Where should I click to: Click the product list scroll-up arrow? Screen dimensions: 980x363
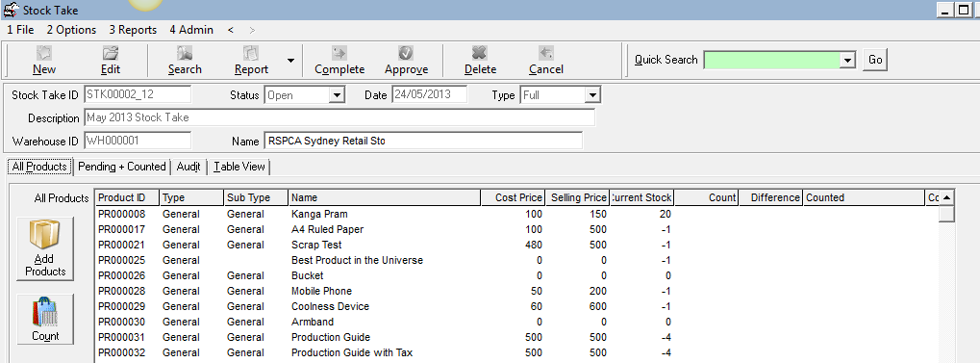click(947, 197)
